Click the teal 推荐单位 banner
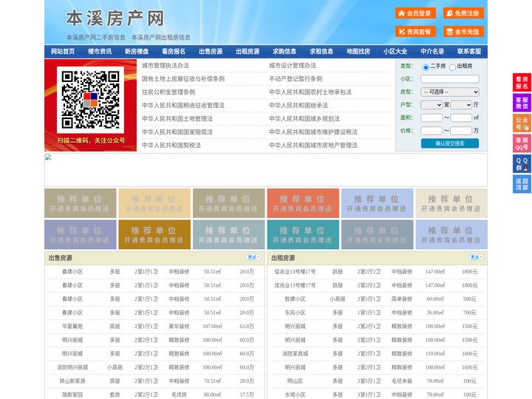The width and height of the screenshot is (532, 399). click(303, 234)
